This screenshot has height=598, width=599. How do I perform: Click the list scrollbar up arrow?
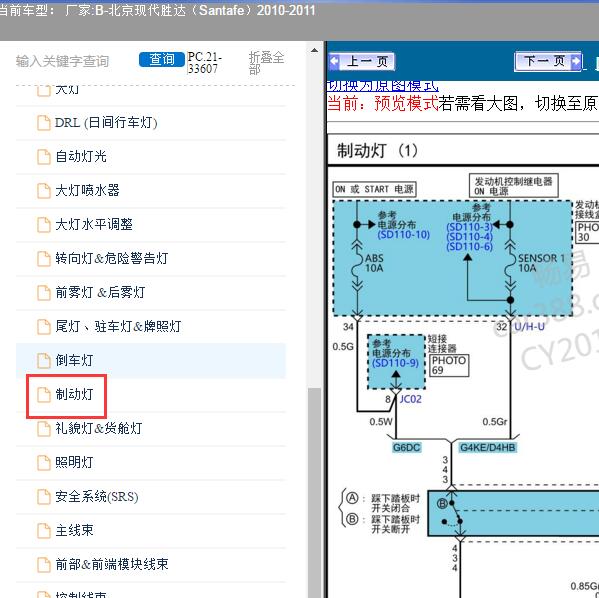pyautogui.click(x=314, y=50)
